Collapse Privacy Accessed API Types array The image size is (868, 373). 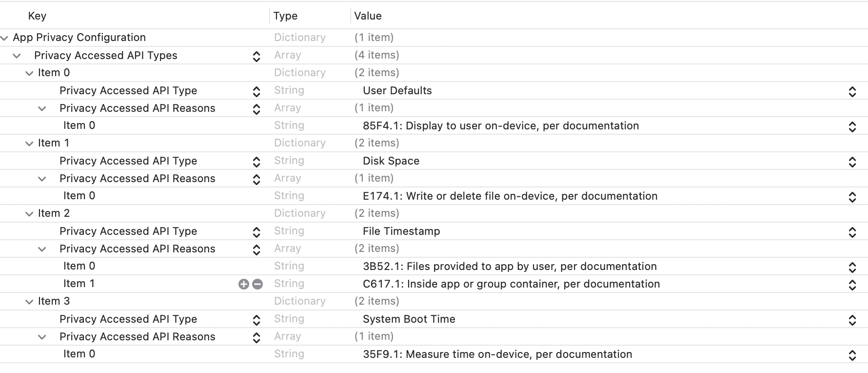click(x=17, y=56)
